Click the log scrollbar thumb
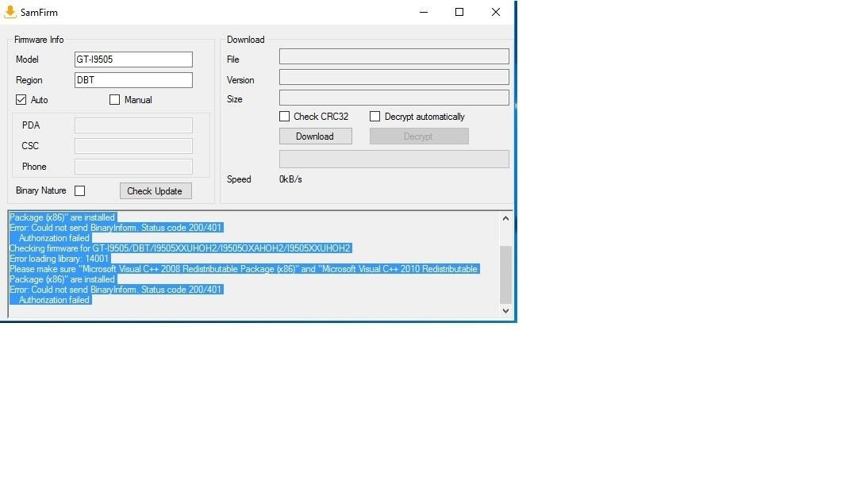The image size is (868, 488). (x=505, y=275)
